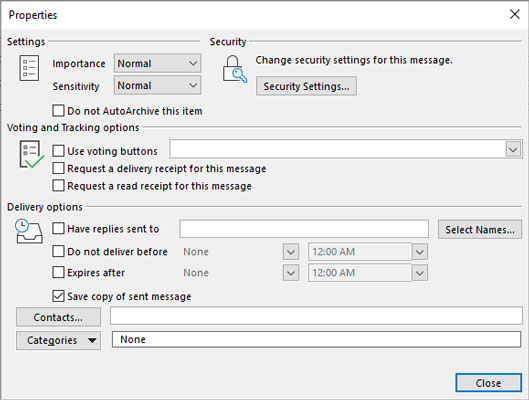Click the Settings list icon
529x400 pixels.
(29, 68)
